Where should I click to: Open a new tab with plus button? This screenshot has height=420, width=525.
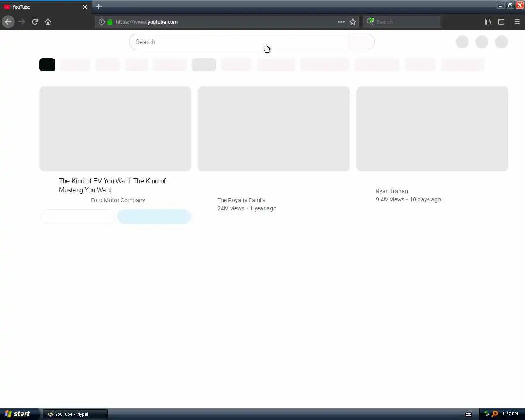[99, 7]
